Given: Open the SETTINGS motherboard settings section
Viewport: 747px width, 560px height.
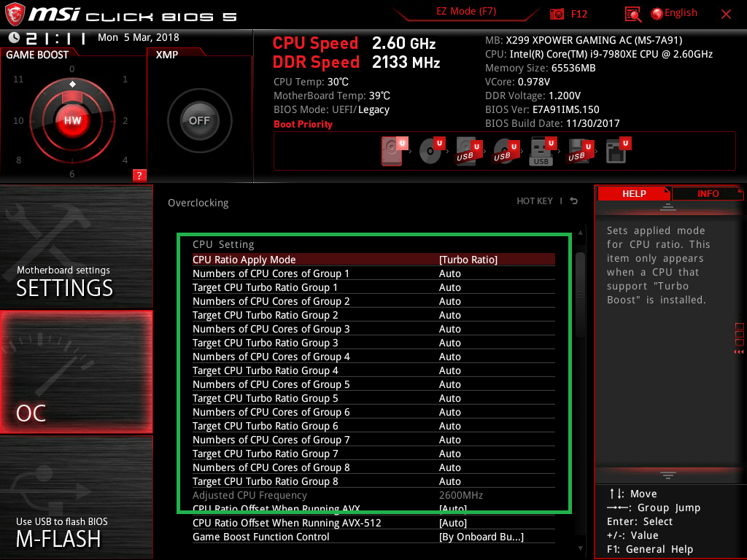Looking at the screenshot, I should point(76,246).
